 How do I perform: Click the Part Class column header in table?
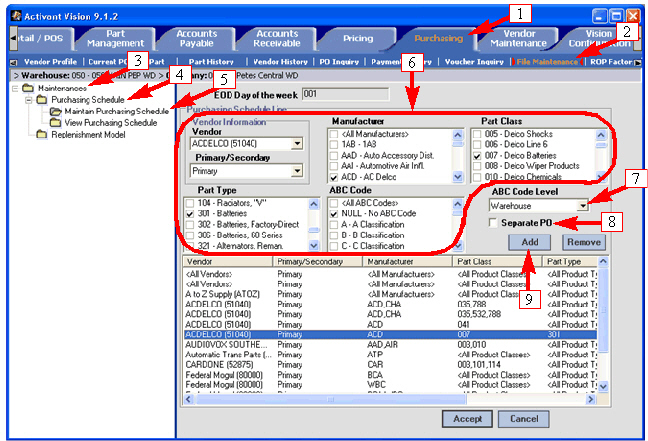coord(498,262)
